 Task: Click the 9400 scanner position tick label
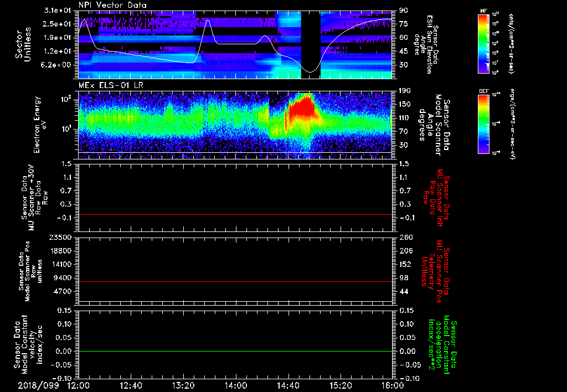point(63,278)
